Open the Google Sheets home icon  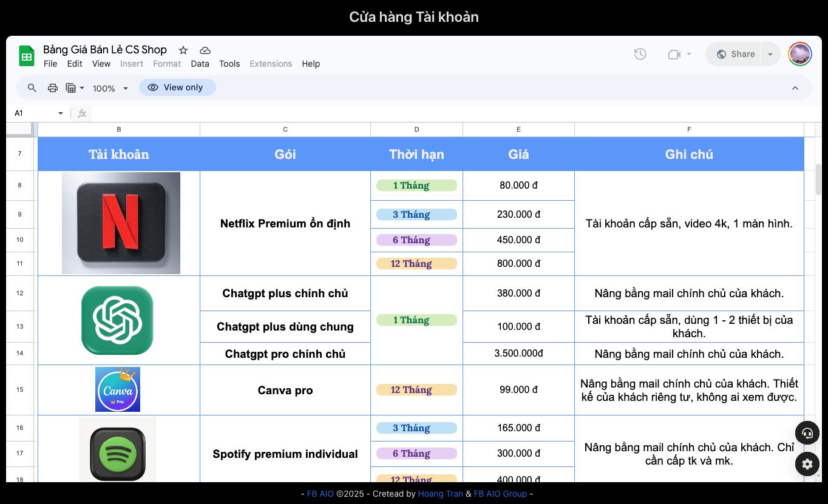[27, 56]
